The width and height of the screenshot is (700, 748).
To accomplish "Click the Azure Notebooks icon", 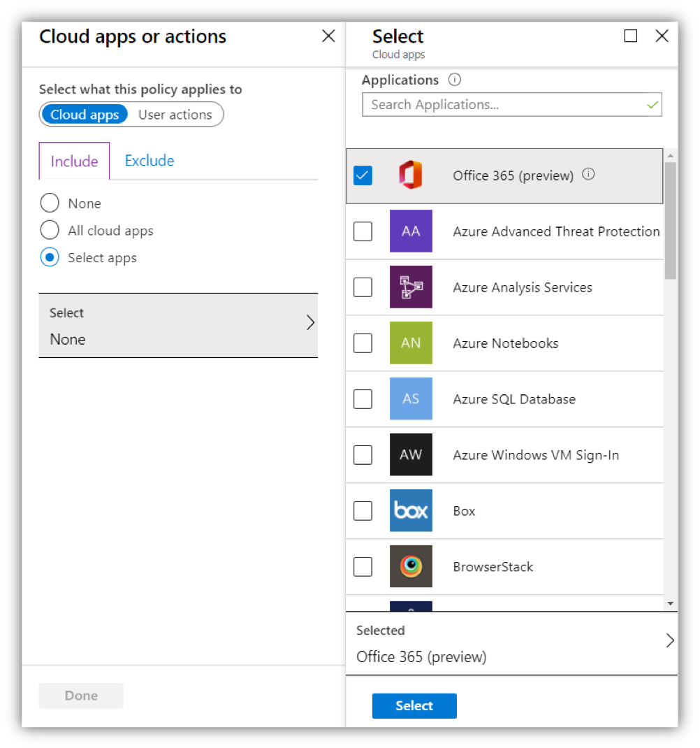I will (411, 343).
